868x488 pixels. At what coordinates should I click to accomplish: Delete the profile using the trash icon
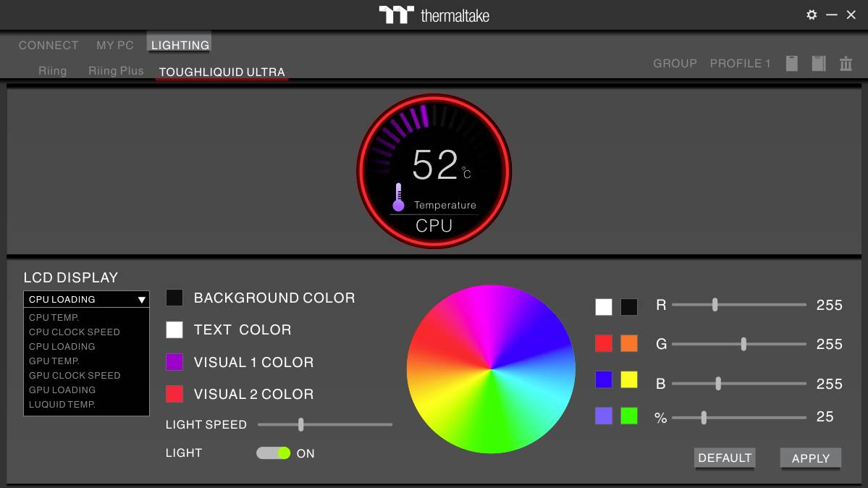point(846,64)
